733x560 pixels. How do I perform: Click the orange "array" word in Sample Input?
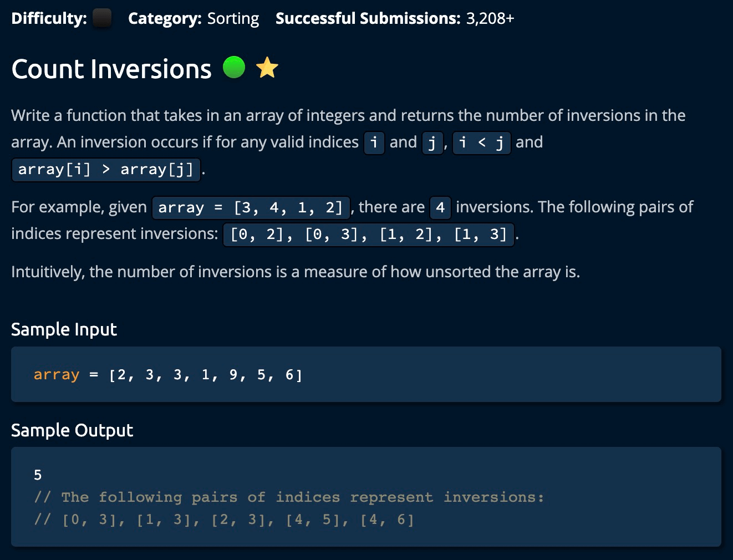coord(57,375)
